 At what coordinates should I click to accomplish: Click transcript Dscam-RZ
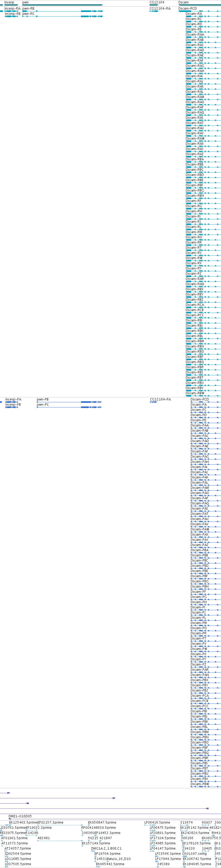193,274
